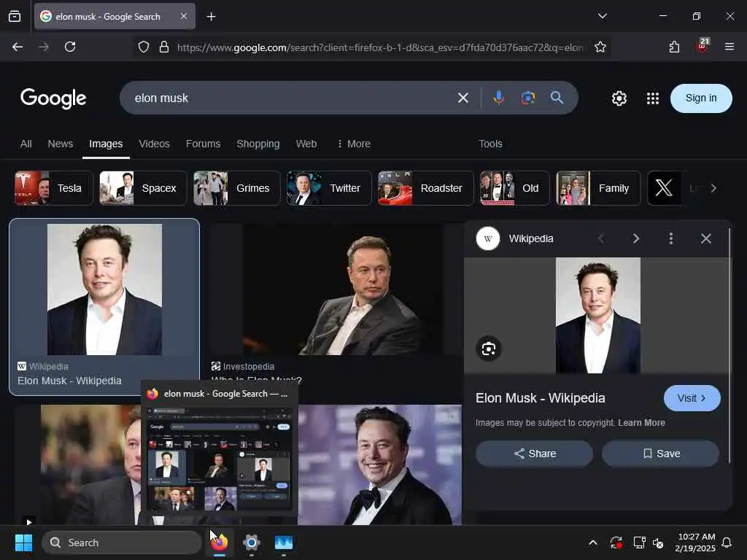Image resolution: width=747 pixels, height=560 pixels.
Task: Open the Google apps grid
Action: tap(653, 98)
